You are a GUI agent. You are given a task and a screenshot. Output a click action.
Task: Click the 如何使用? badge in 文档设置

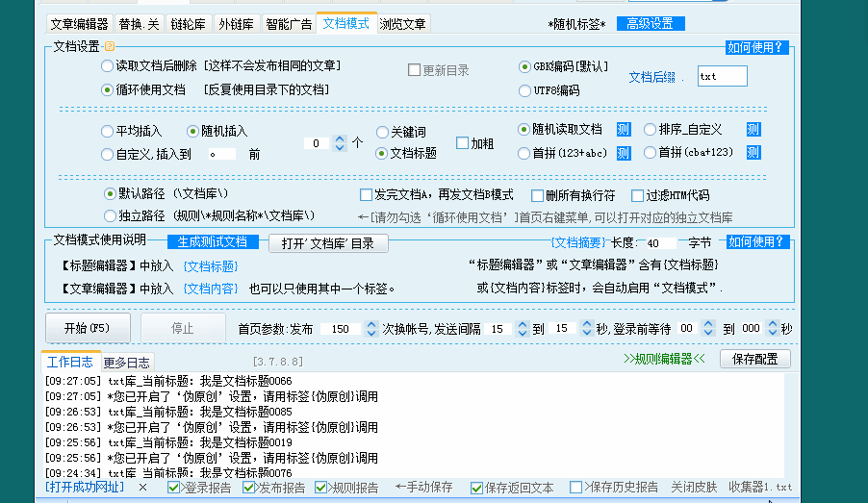757,47
